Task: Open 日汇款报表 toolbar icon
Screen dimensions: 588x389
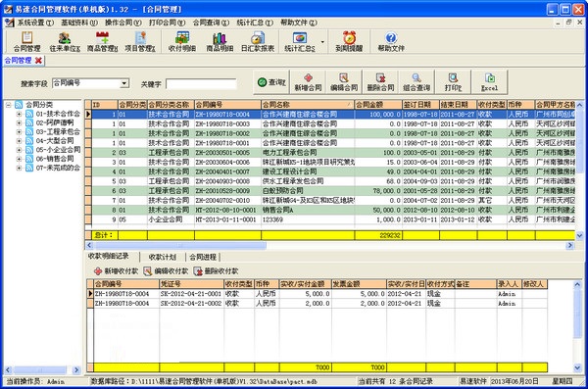Action: click(258, 41)
